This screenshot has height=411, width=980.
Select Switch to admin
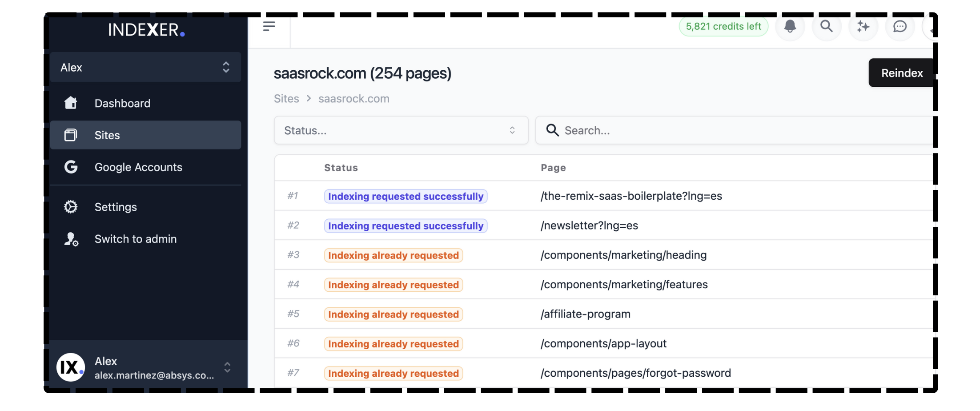coord(145,239)
